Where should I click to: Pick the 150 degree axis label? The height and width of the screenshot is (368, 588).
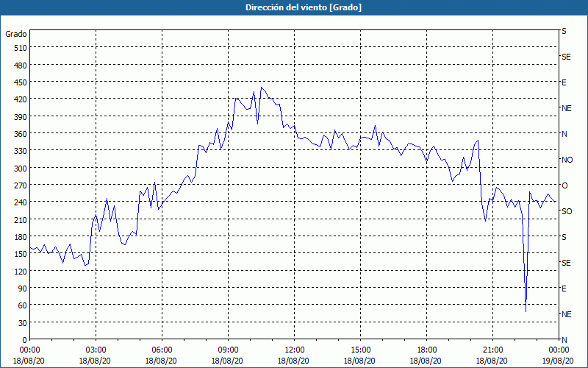point(21,254)
